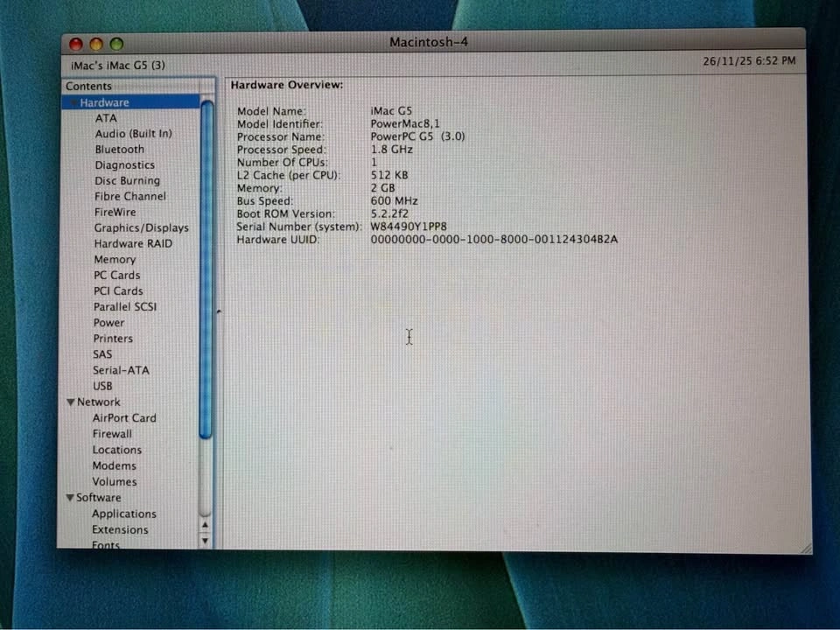Click the iMac G5 model name value

(391, 111)
